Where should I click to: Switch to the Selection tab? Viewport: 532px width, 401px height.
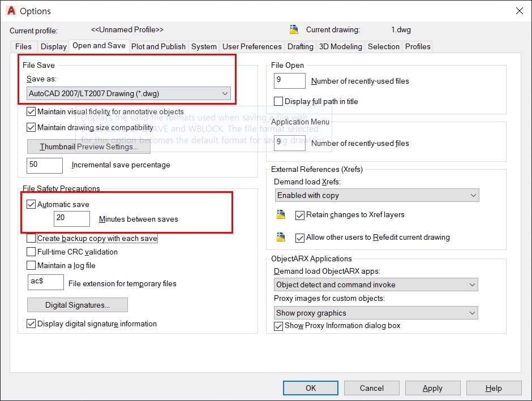[384, 47]
